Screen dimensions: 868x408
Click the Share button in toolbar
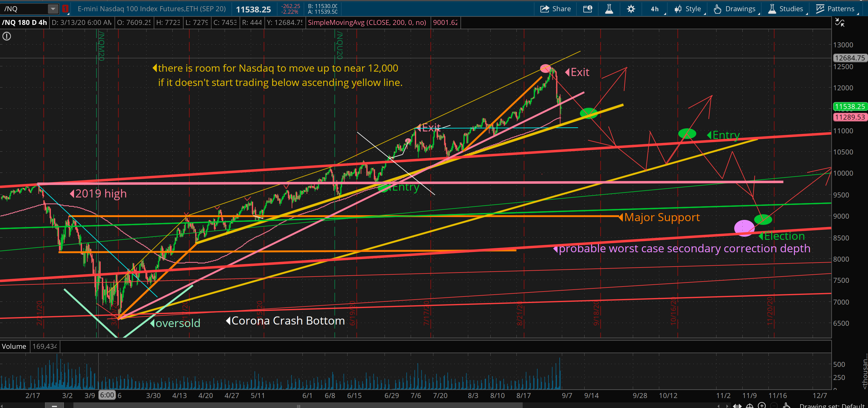[x=555, y=9]
